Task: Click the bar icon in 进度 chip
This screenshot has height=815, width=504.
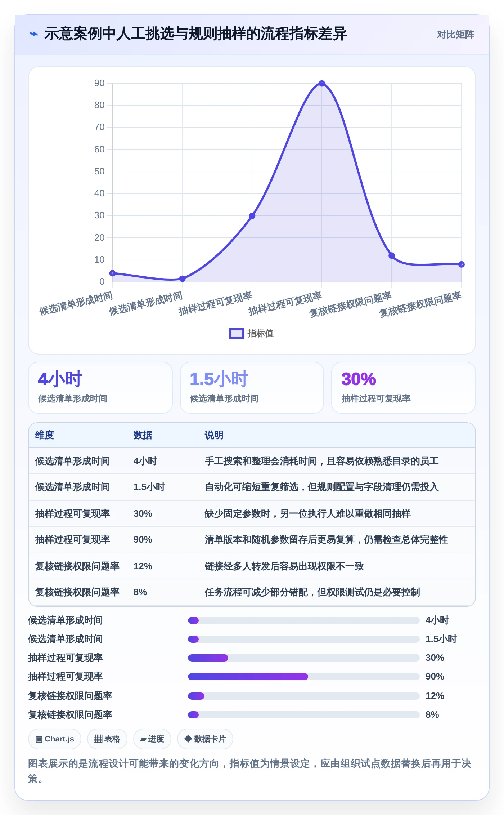Action: click(143, 740)
